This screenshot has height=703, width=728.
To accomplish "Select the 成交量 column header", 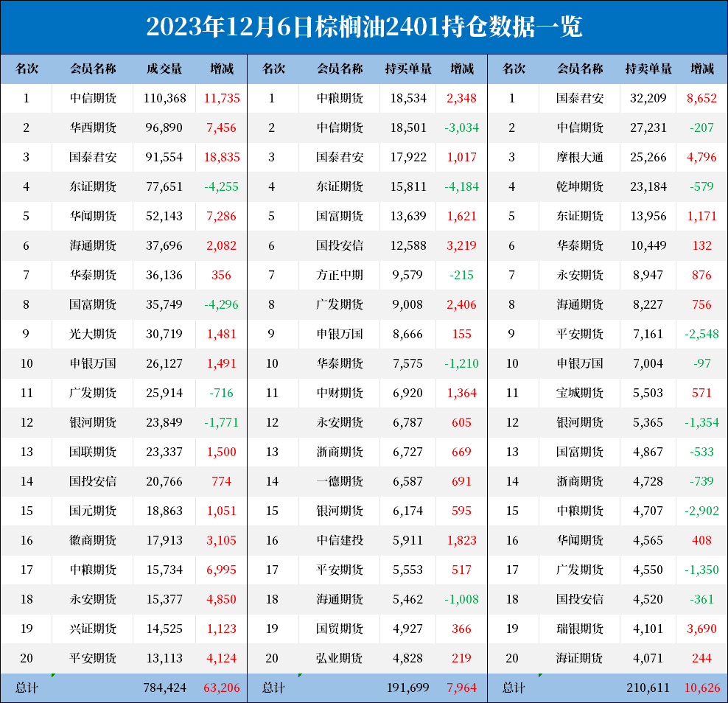I will (164, 69).
